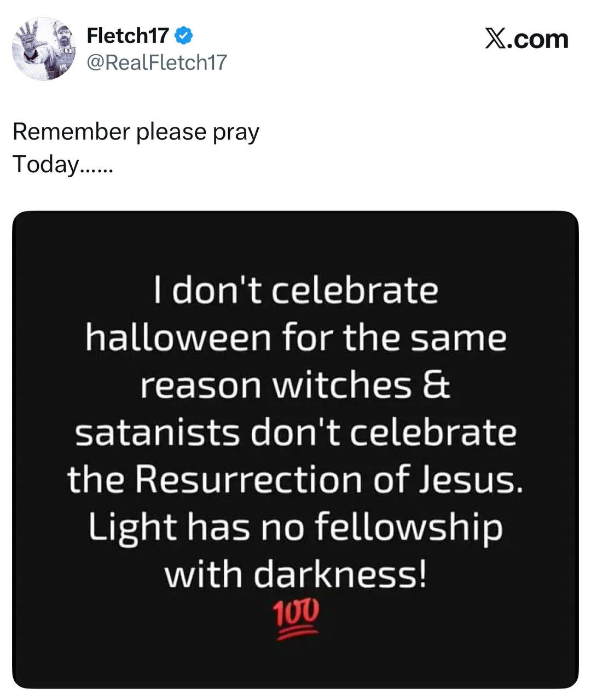Click the word "halloween" in the image
The width and height of the screenshot is (591, 700).
click(178, 338)
